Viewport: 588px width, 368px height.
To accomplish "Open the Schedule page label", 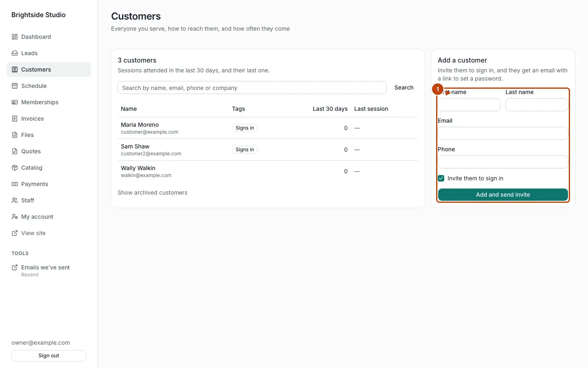I will point(34,86).
